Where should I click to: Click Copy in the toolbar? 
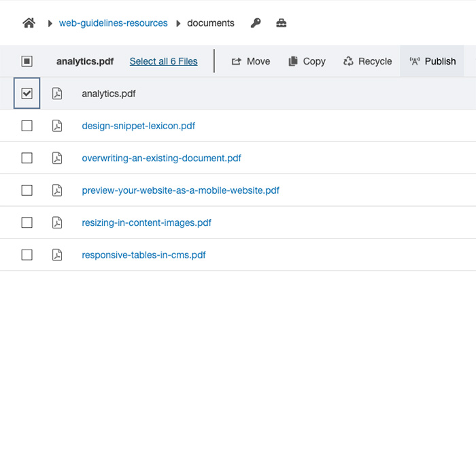(307, 61)
